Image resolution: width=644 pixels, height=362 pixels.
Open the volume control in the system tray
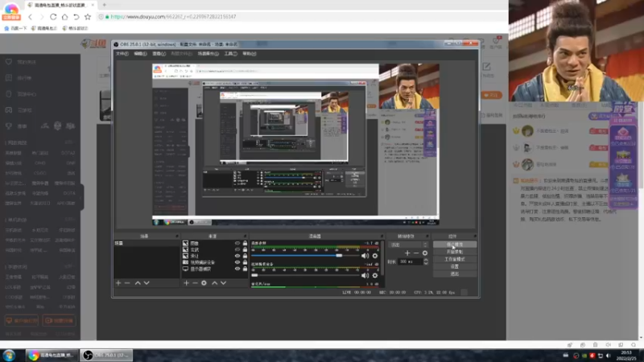(609, 356)
